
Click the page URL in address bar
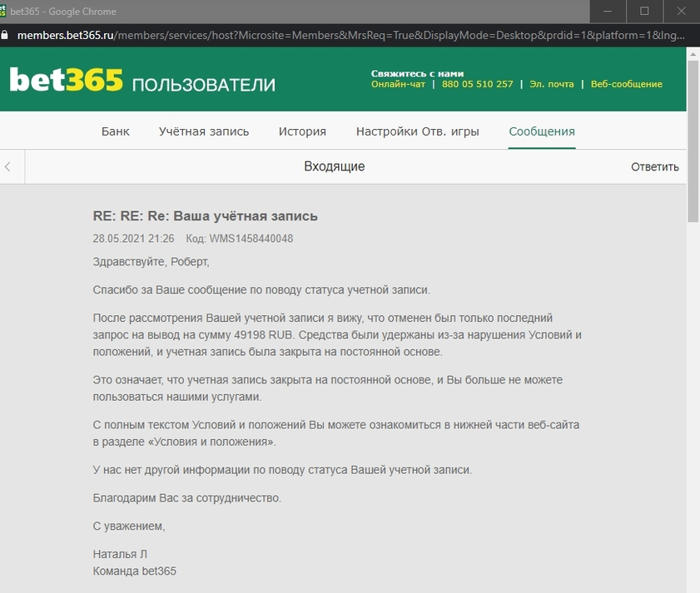point(351,35)
